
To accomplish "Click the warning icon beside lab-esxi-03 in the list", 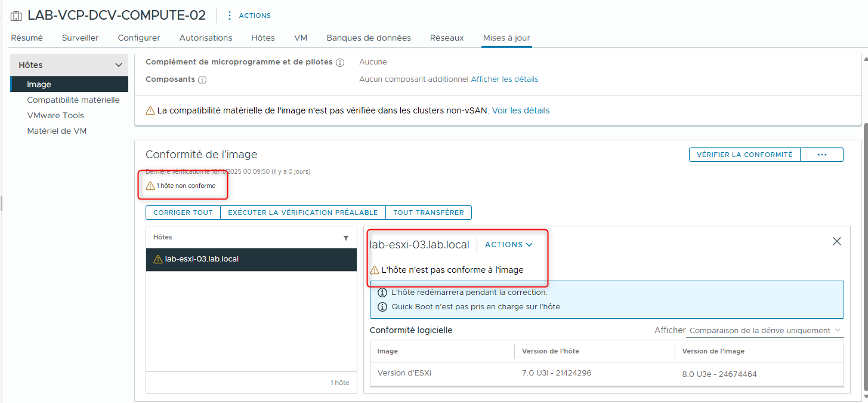I will click(x=159, y=260).
